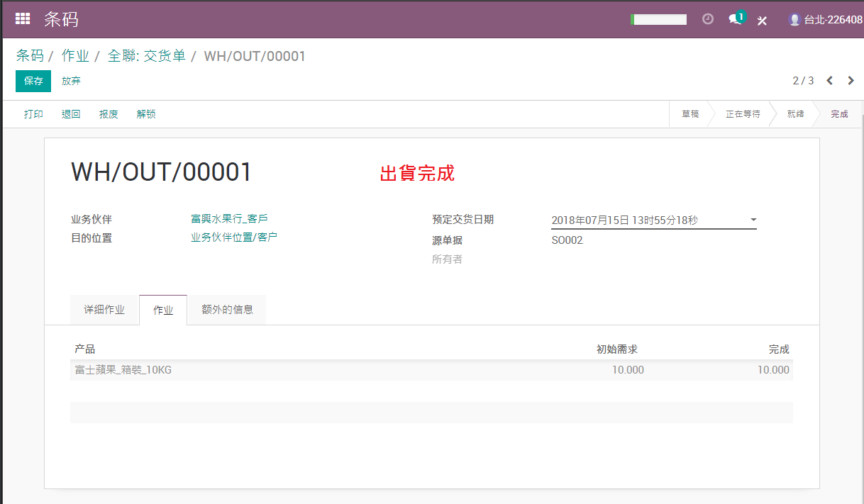Open the activities clock icon
The width and height of the screenshot is (864, 504).
coord(707,19)
